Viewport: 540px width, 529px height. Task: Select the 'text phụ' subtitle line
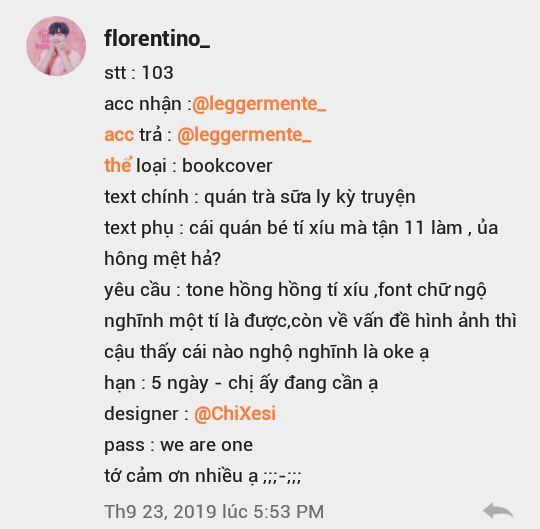[301, 228]
